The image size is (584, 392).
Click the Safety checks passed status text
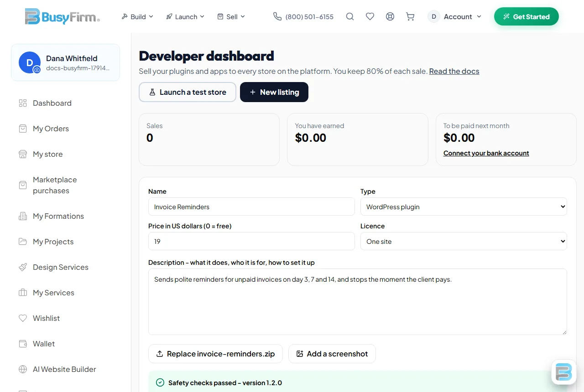tap(225, 383)
